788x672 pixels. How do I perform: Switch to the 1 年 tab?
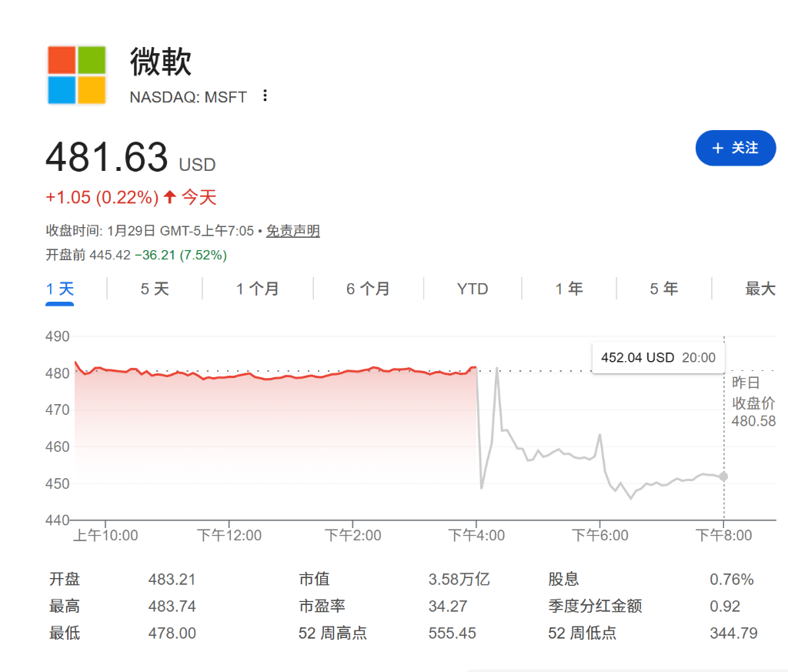pyautogui.click(x=569, y=289)
